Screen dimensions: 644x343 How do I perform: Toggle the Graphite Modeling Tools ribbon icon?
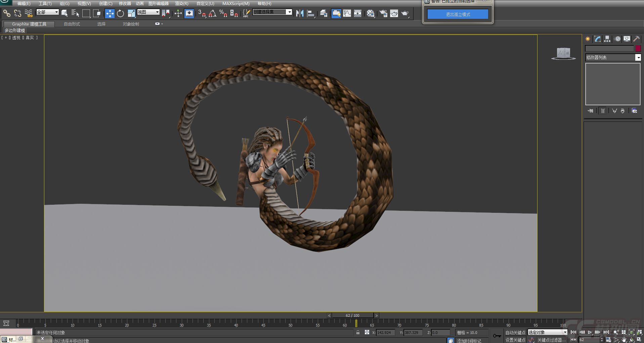[x=336, y=13]
